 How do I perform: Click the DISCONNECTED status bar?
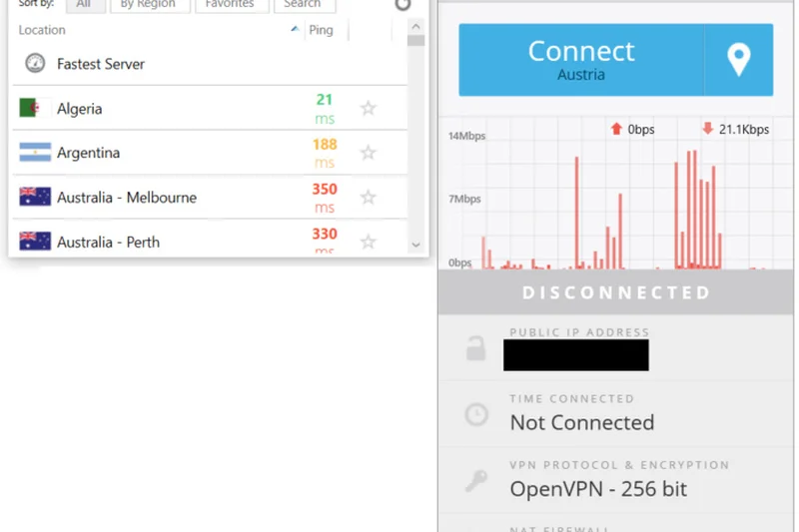(615, 292)
